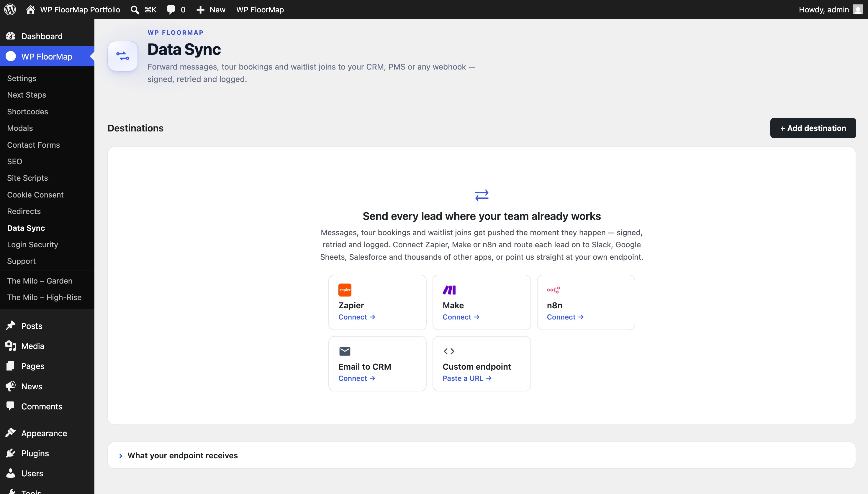Open the Howdy, admin account menu
Screen dimensions: 868x494
point(830,9)
